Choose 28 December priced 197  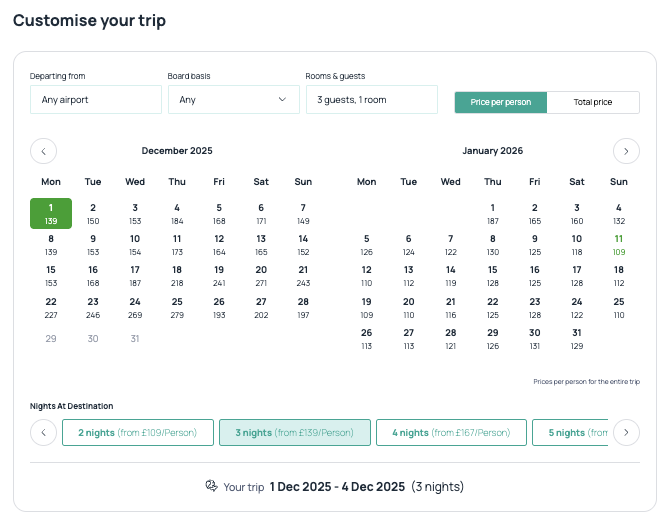[x=303, y=308]
